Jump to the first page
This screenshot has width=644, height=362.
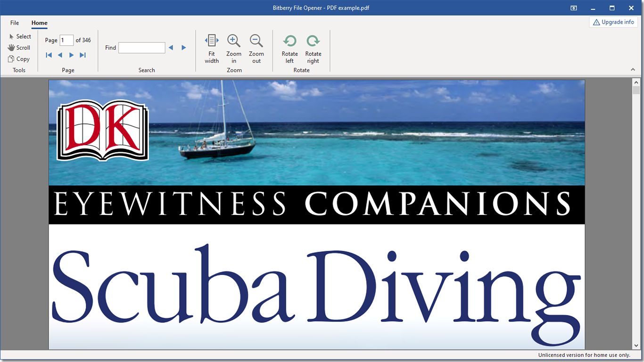[x=49, y=55]
